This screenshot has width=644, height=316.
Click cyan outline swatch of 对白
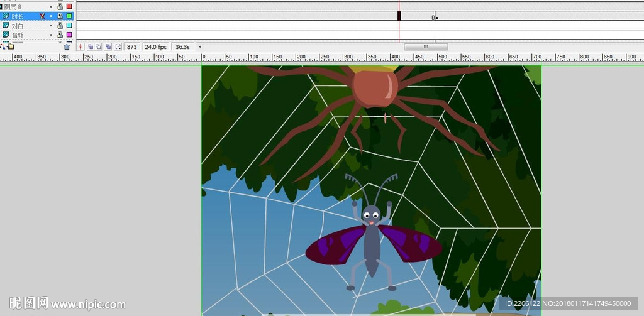pos(69,26)
